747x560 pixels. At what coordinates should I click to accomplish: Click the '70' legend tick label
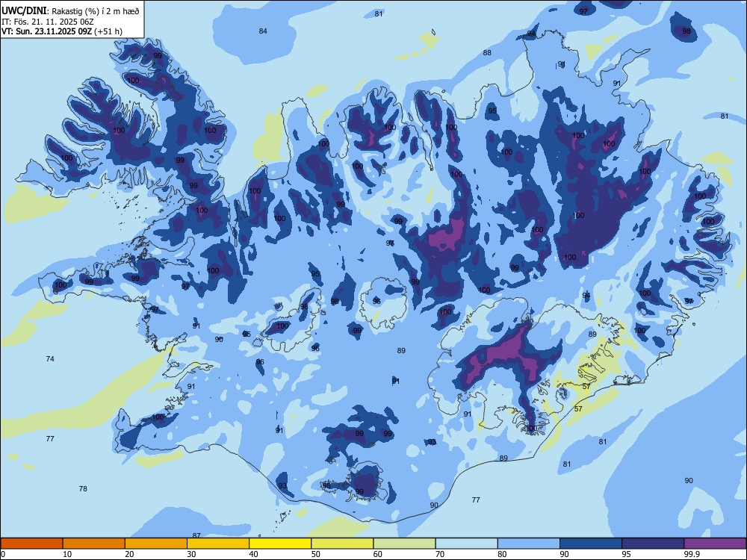pyautogui.click(x=440, y=554)
